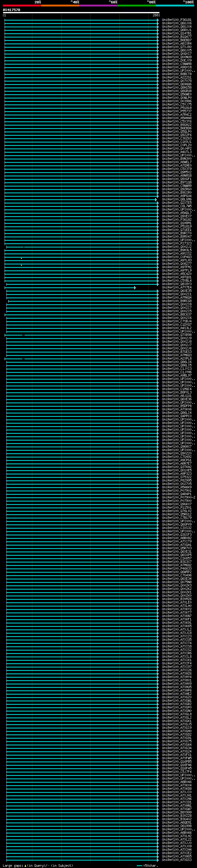Open hit UniRef100_P36181
Image resolution: width=197 pixels, height=868 pixels.
(x=177, y=20)
